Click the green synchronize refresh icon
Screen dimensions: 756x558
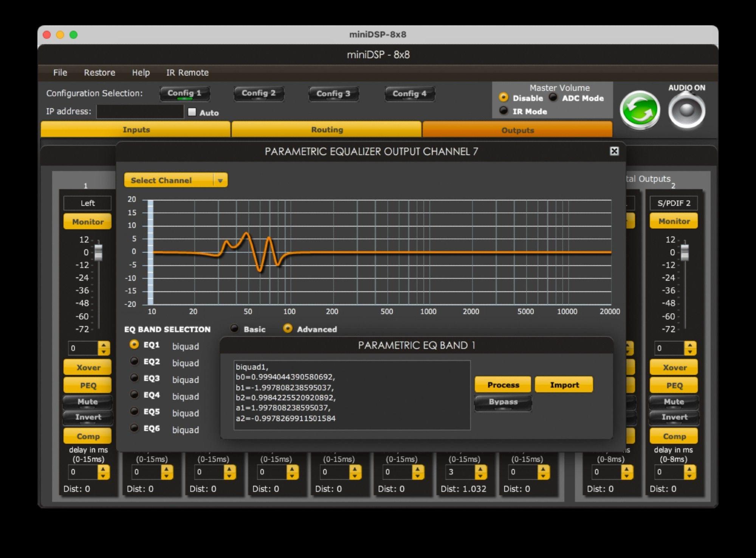pos(640,110)
